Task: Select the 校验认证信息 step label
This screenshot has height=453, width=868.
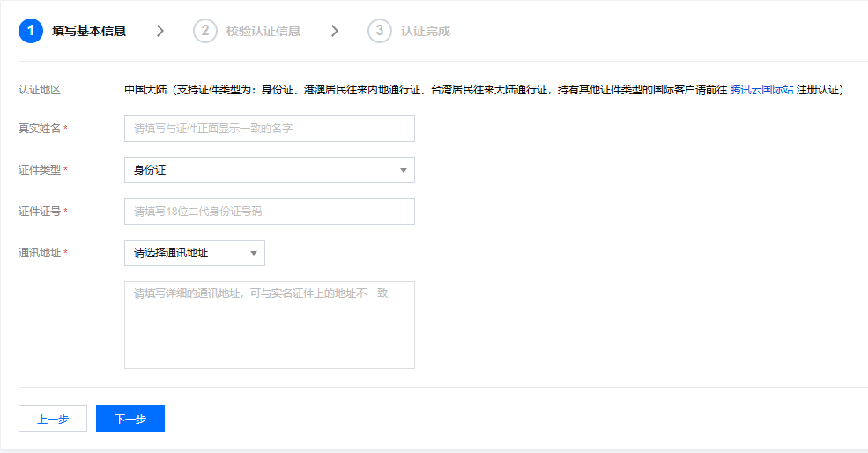Action: (x=263, y=31)
